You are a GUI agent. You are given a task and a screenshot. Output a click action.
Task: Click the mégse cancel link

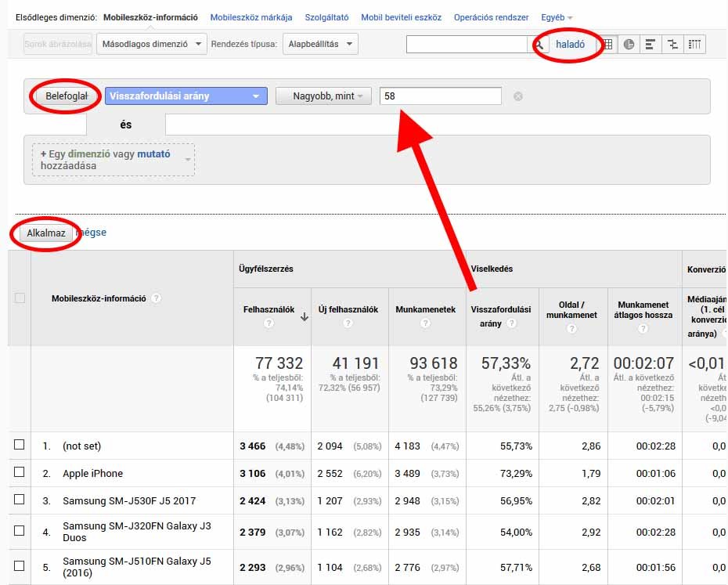pos(92,233)
